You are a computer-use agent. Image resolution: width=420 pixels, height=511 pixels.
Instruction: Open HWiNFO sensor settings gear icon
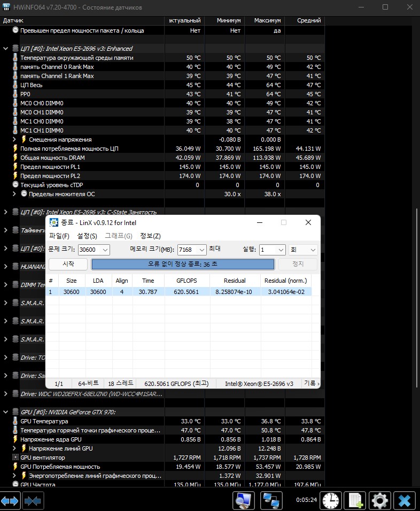(x=380, y=500)
